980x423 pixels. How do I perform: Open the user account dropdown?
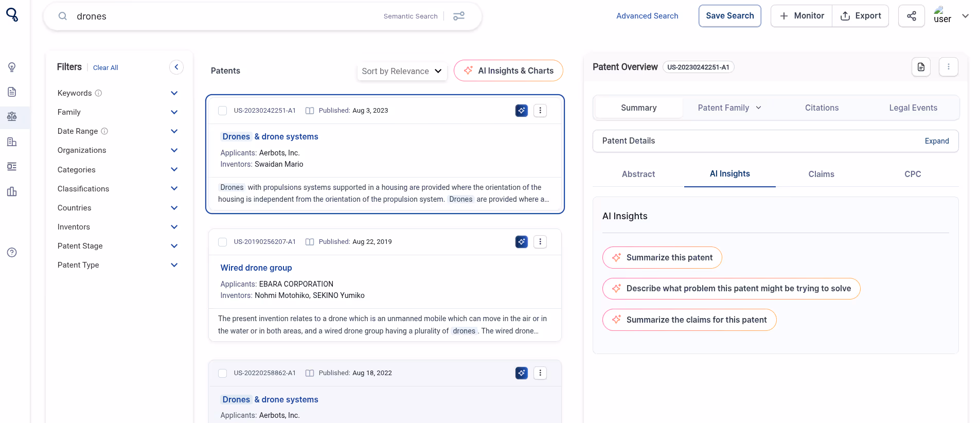(966, 16)
